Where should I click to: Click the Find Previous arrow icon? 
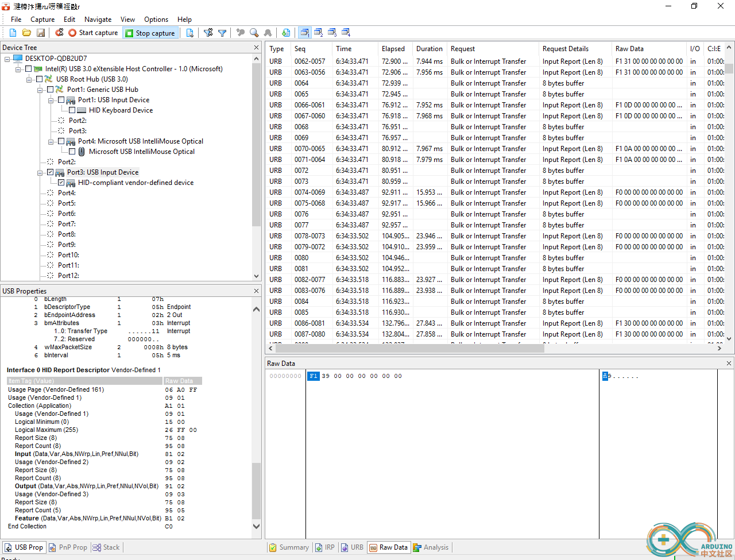click(240, 33)
